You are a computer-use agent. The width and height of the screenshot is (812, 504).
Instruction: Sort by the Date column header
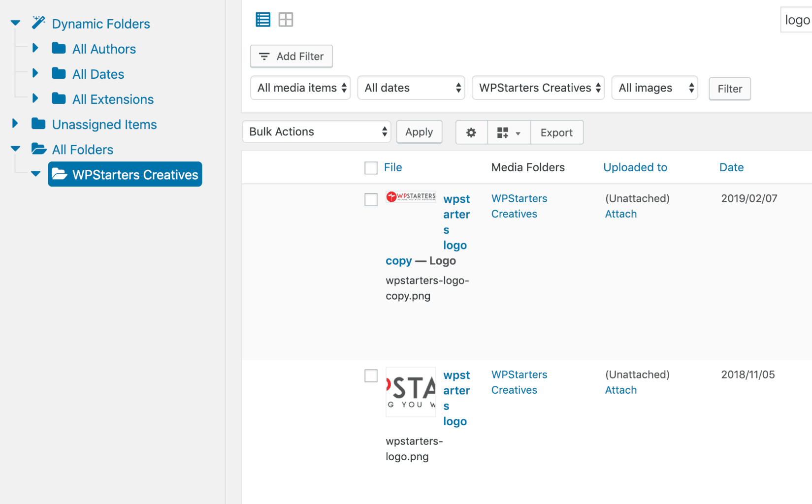pyautogui.click(x=731, y=167)
